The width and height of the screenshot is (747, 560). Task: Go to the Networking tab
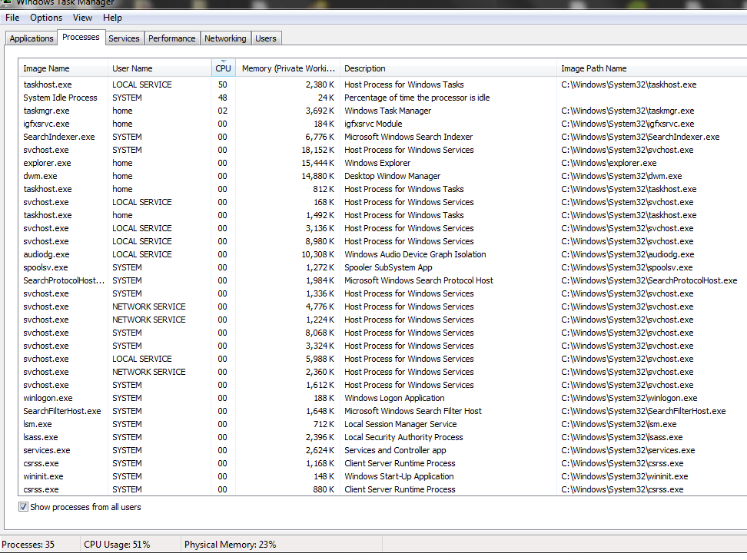click(225, 38)
